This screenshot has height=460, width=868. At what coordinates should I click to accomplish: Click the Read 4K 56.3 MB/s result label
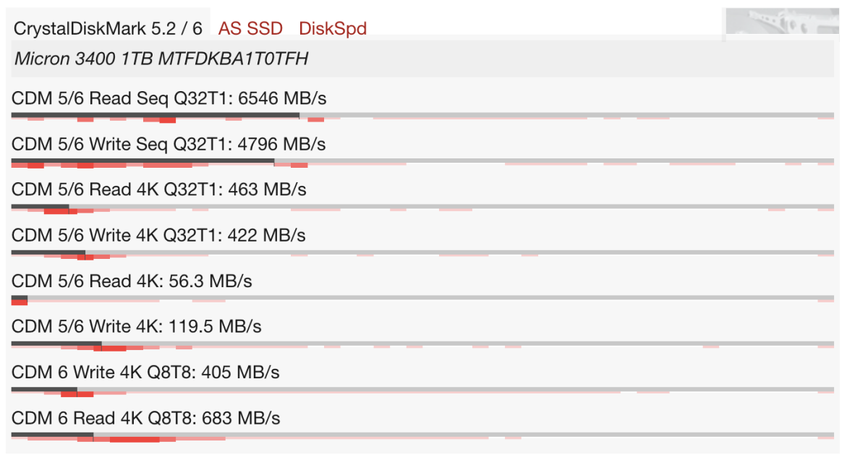132,281
